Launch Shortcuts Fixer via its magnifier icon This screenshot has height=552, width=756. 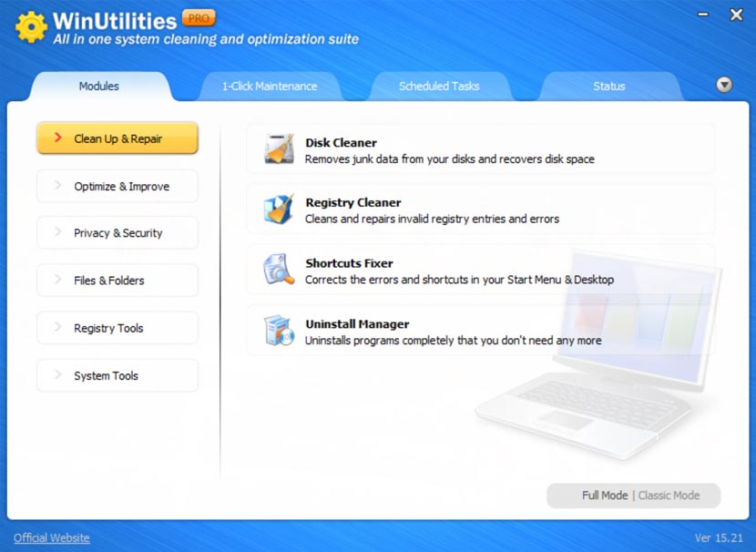click(x=278, y=271)
